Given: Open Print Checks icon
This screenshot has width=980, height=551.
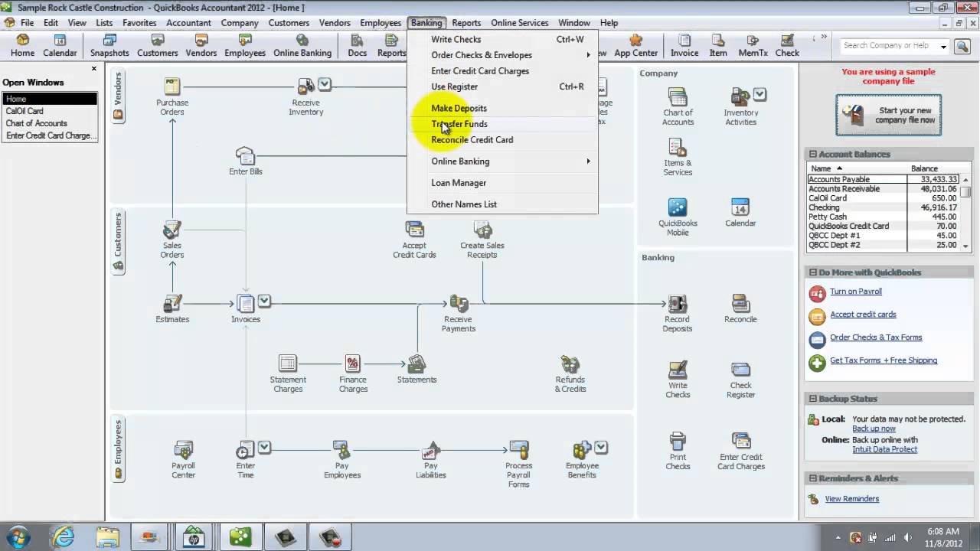Looking at the screenshot, I should (678, 441).
